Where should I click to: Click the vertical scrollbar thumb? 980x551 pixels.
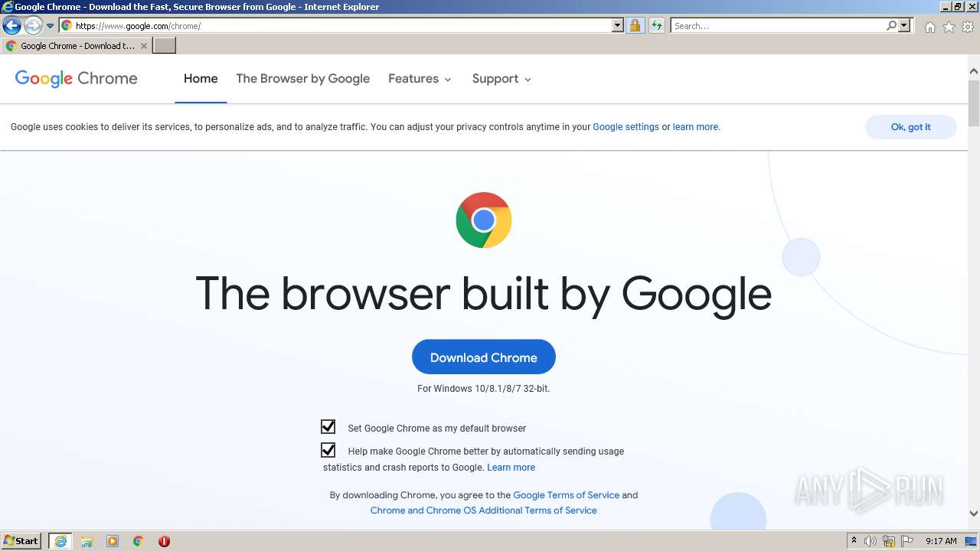[974, 103]
